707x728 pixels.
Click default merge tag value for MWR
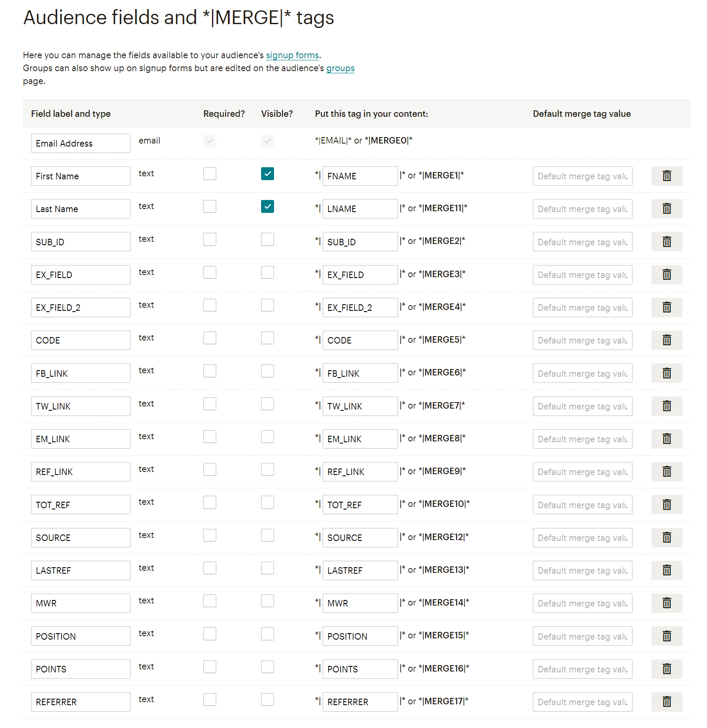click(x=582, y=603)
